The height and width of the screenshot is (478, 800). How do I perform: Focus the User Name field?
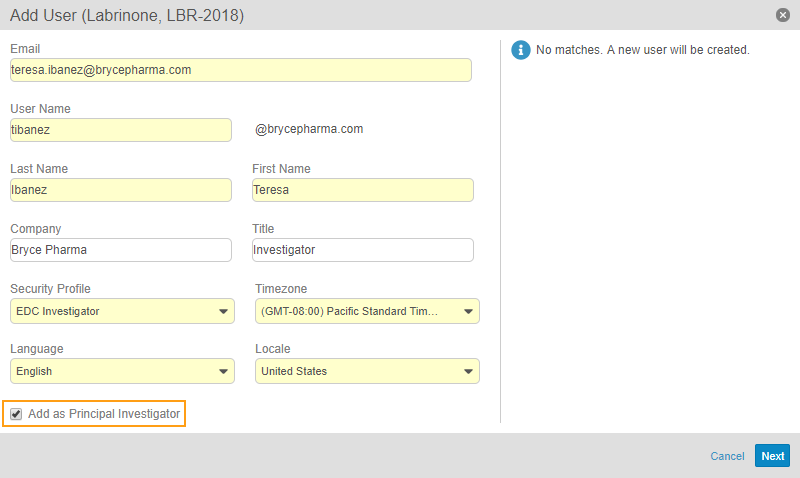coord(120,130)
